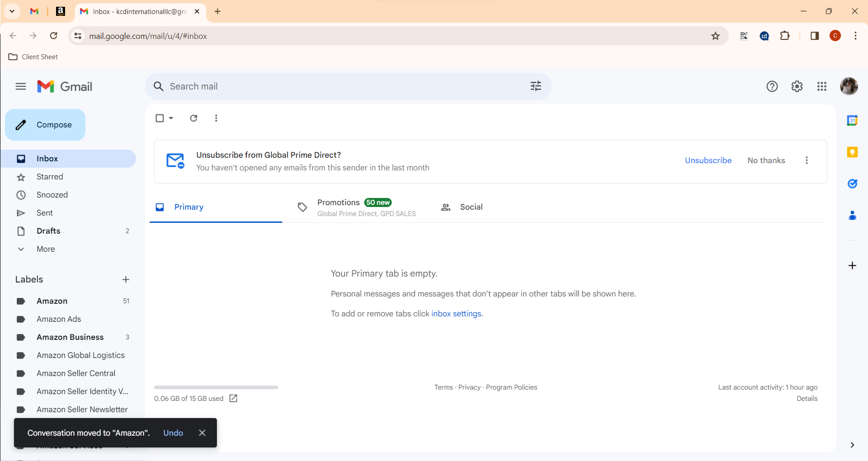
Task: Click the Gmail logo
Action: 65,86
